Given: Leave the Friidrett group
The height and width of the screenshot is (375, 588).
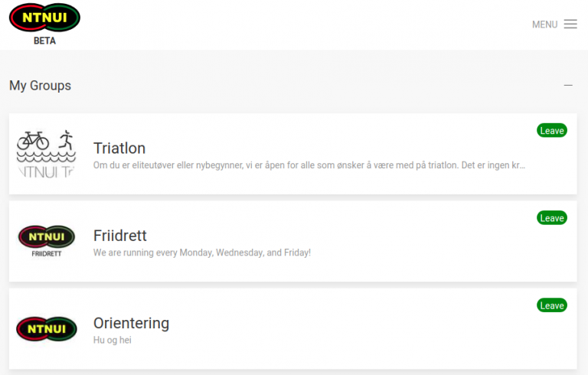Looking at the screenshot, I should pyautogui.click(x=551, y=218).
